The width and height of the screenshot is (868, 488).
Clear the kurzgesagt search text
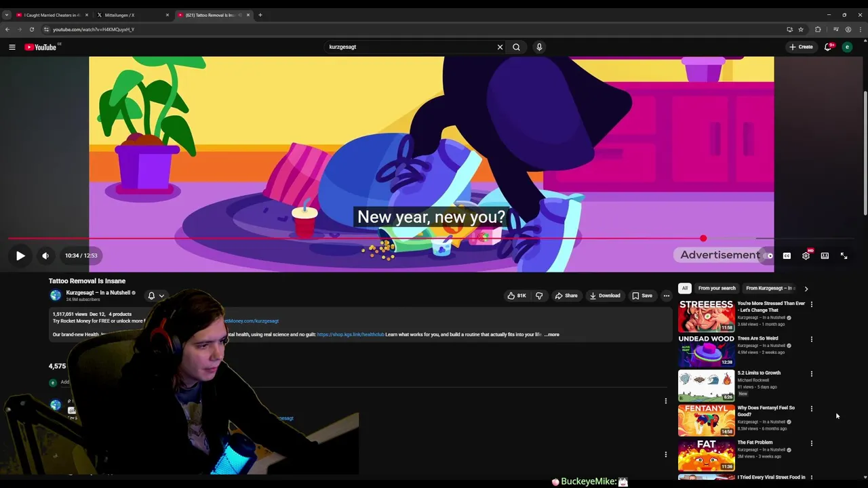(500, 47)
